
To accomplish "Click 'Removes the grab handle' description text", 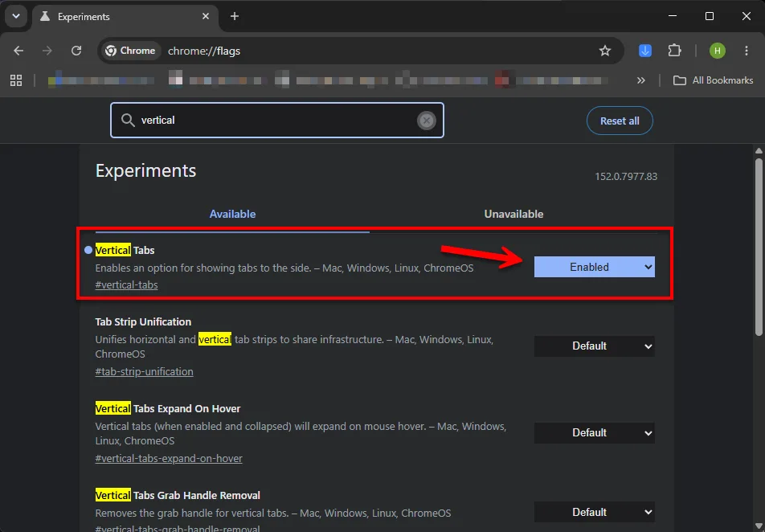I will [273, 513].
